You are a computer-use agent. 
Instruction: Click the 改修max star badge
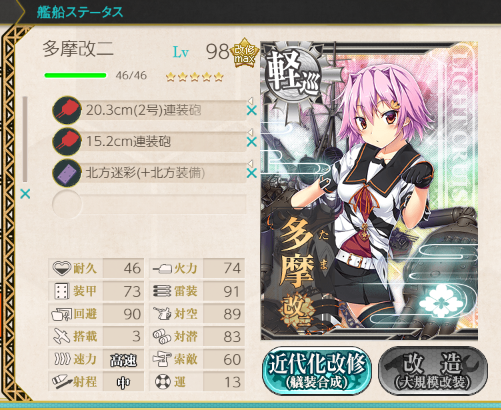tap(245, 53)
